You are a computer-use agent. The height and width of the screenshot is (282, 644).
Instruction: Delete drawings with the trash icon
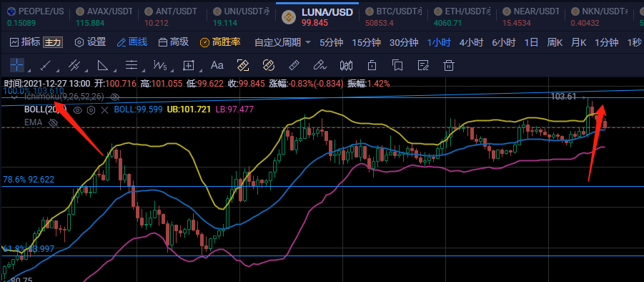tap(449, 65)
